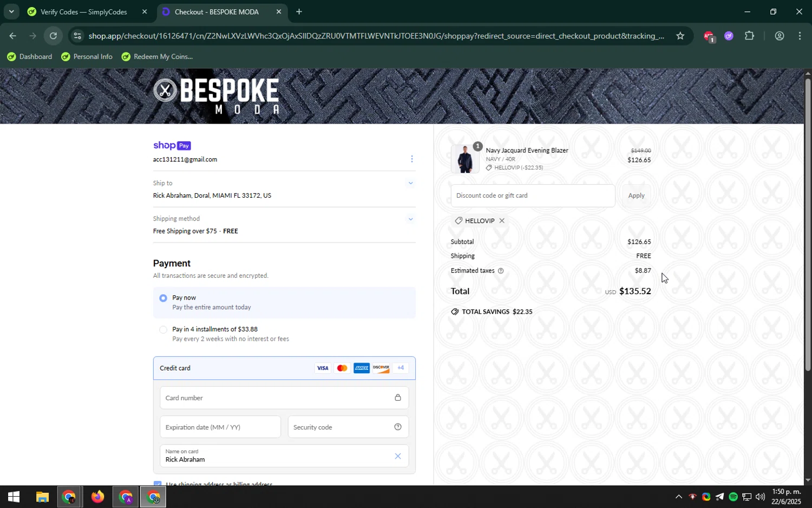The height and width of the screenshot is (508, 812).
Task: Close the Checkout BESPOKE MODA tab
Action: point(279,12)
